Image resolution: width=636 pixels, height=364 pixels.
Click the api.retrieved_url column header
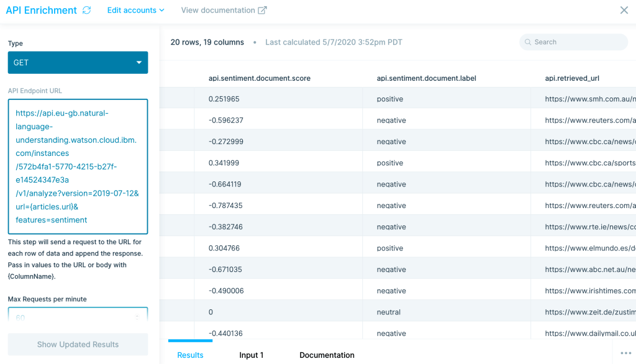(x=571, y=78)
